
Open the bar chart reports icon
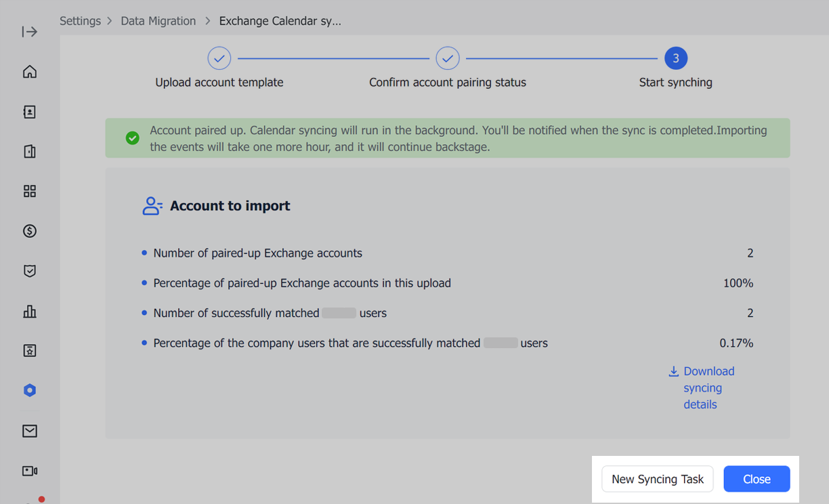pyautogui.click(x=30, y=311)
